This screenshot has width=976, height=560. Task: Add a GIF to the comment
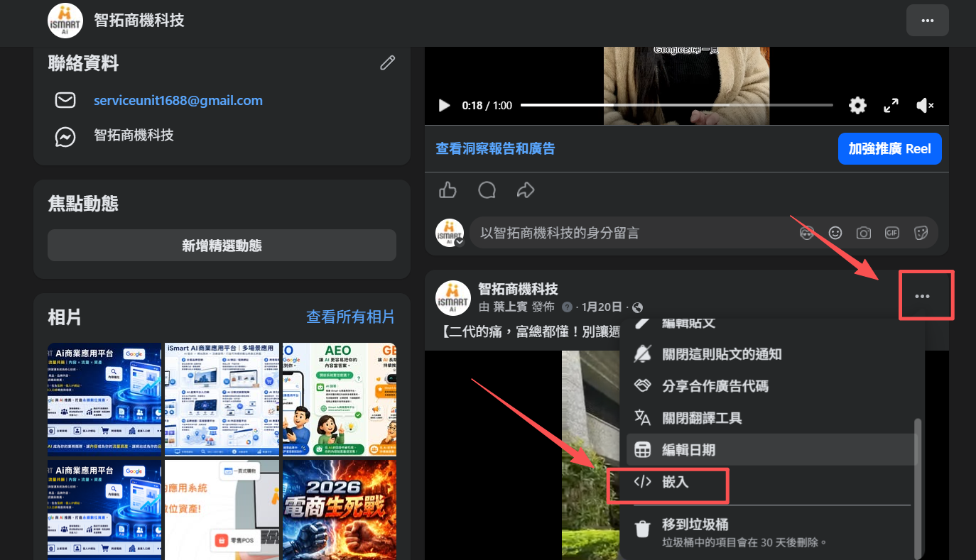point(892,233)
